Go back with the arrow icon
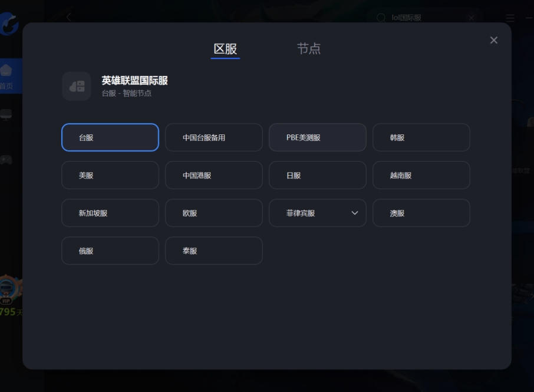534x392 pixels. coord(69,17)
